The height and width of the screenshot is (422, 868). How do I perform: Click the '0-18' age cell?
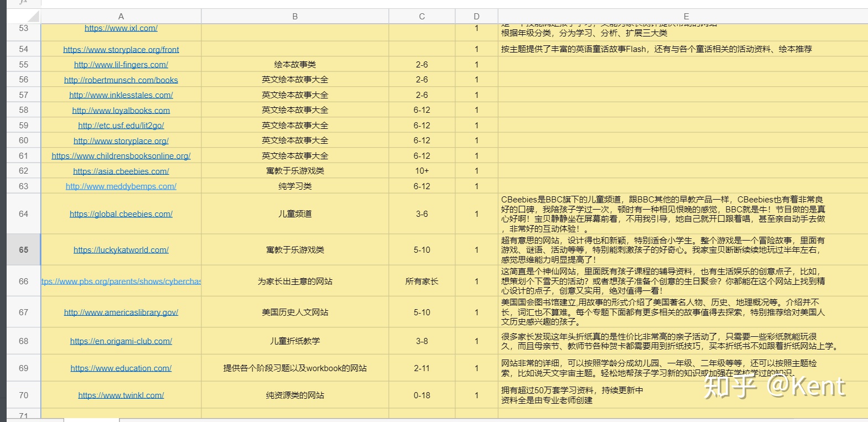pos(422,395)
